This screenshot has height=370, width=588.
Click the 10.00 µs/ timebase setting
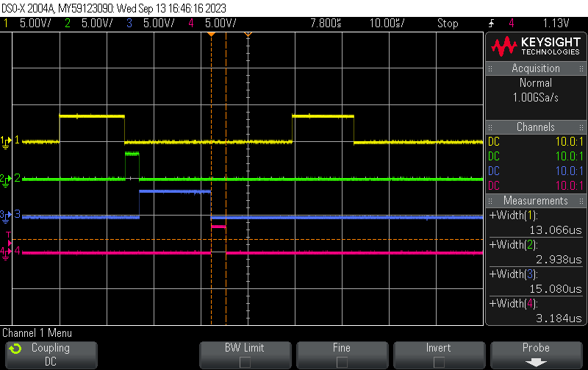[x=387, y=24]
